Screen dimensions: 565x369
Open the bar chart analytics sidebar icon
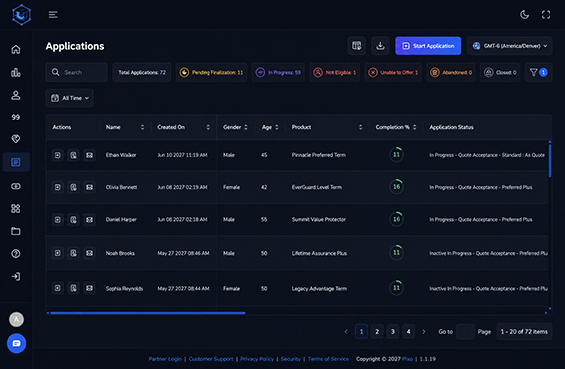(x=15, y=72)
